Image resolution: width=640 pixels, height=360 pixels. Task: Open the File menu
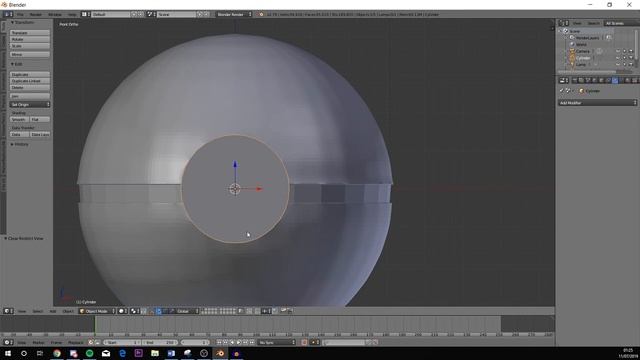(20, 14)
